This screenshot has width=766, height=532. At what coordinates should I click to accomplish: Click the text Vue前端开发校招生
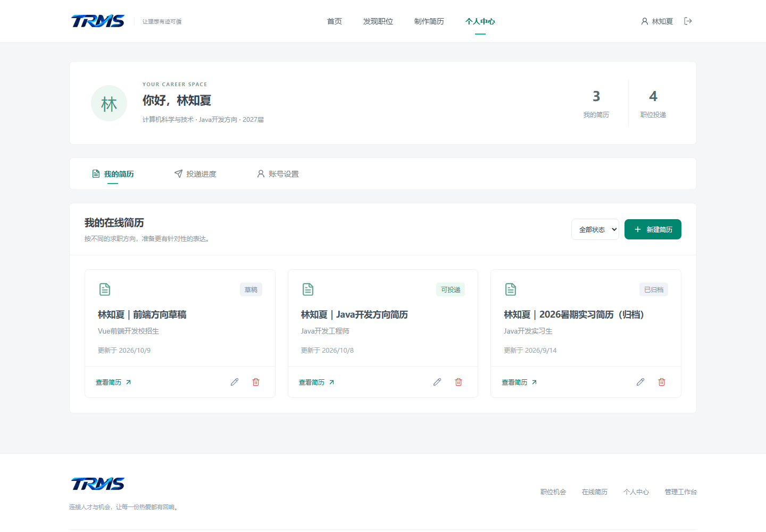click(128, 331)
